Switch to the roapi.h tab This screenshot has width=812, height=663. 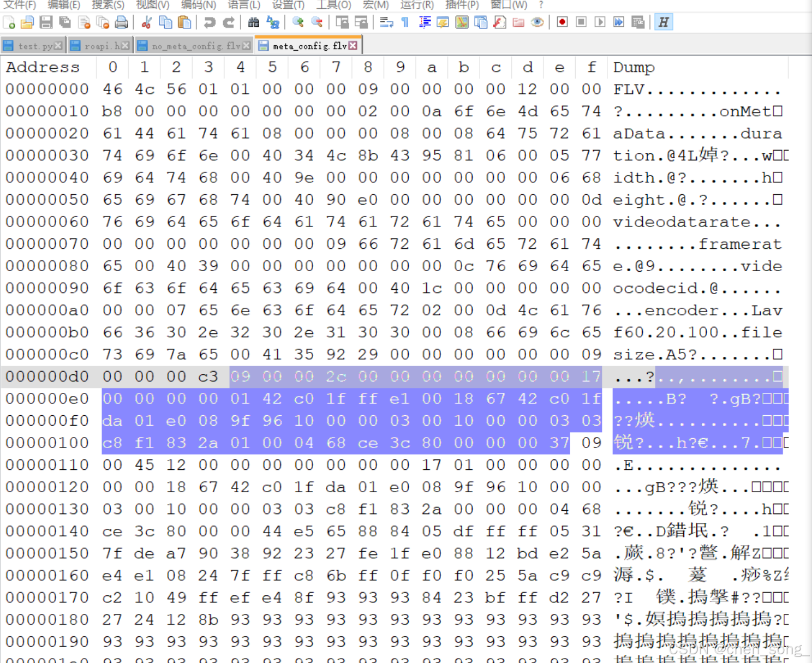99,46
